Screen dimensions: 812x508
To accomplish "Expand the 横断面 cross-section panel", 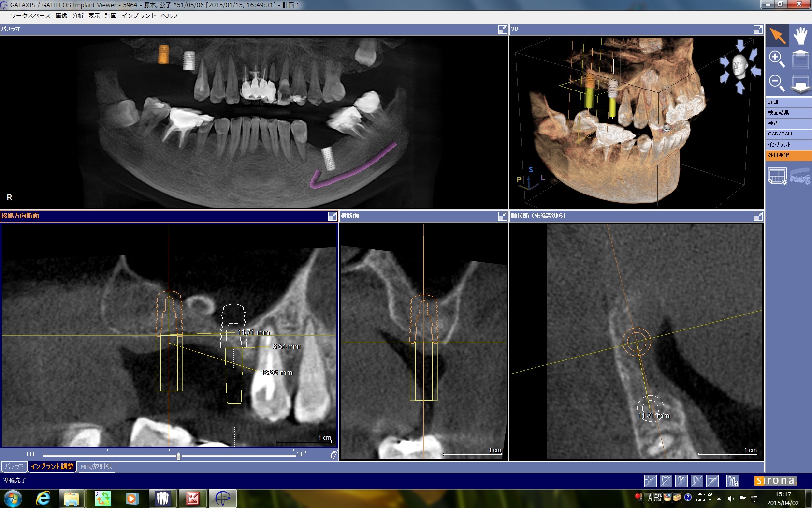I will (502, 216).
